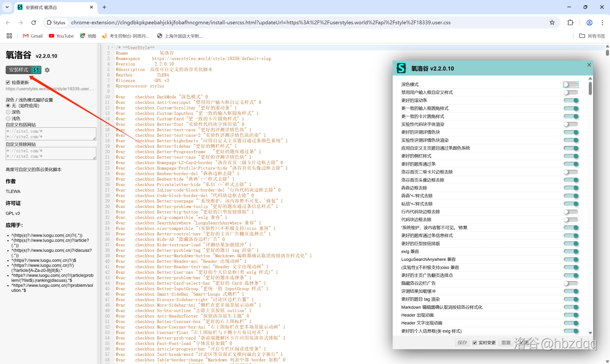Viewport: 610px width, 364px height.
Task: Open the YouTube bookmark
Action: (61, 36)
